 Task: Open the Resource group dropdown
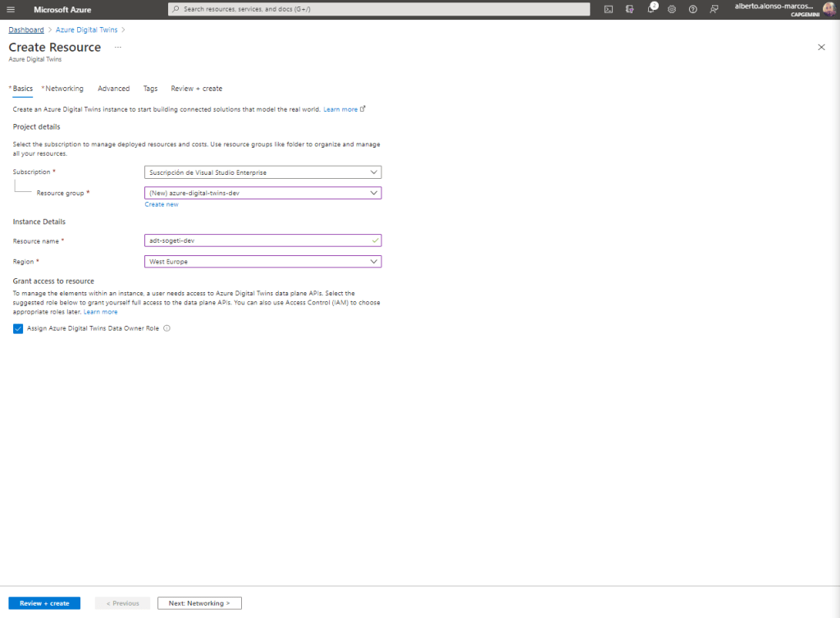coord(262,193)
